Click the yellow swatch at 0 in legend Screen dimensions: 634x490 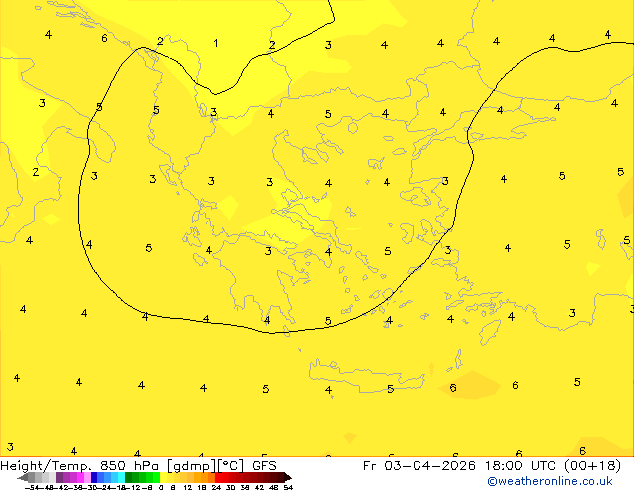(163, 477)
